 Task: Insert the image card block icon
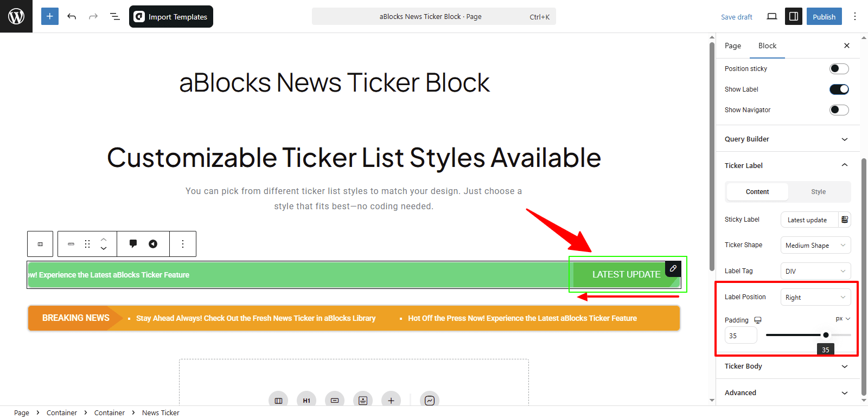click(x=363, y=401)
